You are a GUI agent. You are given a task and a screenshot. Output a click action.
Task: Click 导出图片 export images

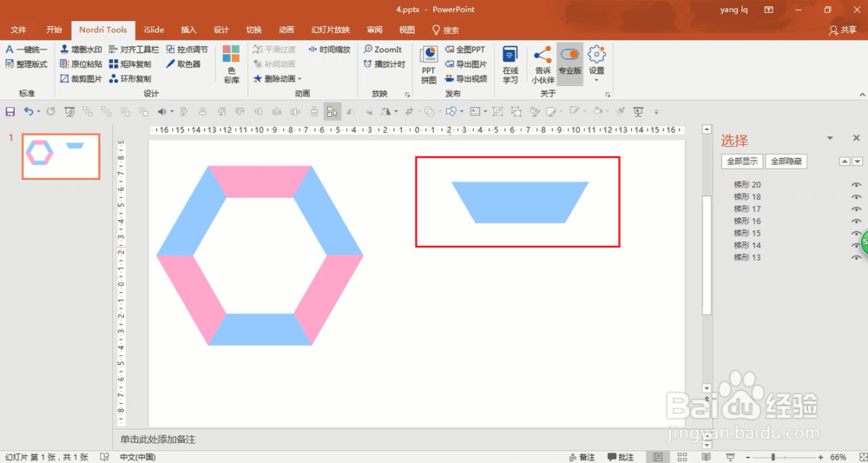tap(466, 63)
